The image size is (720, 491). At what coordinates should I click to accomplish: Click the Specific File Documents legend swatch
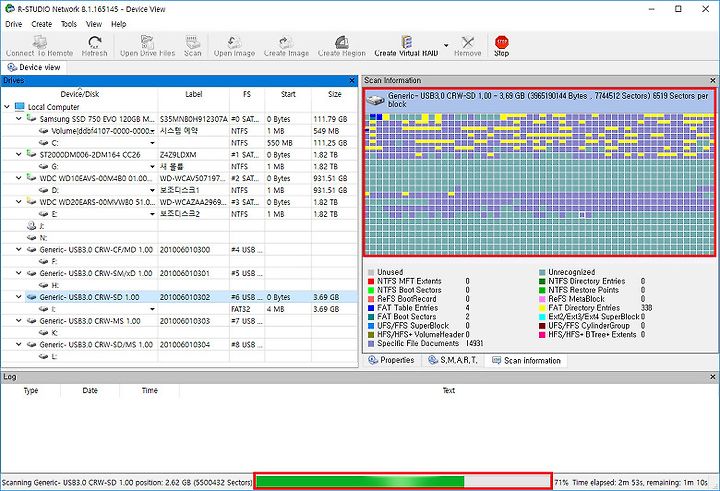[371, 343]
